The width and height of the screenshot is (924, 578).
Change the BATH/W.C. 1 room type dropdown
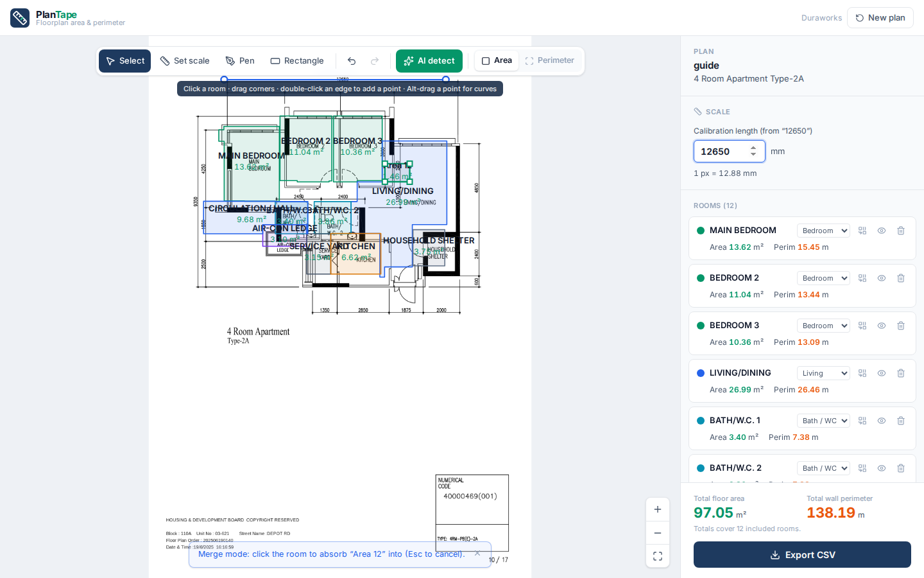823,421
